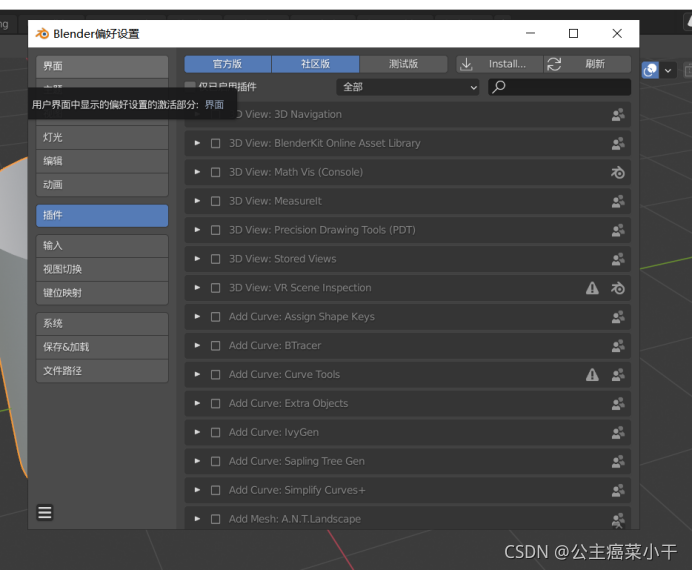Click community icon on Simplify Curves+ row
This screenshot has width=693, height=570.
[618, 490]
